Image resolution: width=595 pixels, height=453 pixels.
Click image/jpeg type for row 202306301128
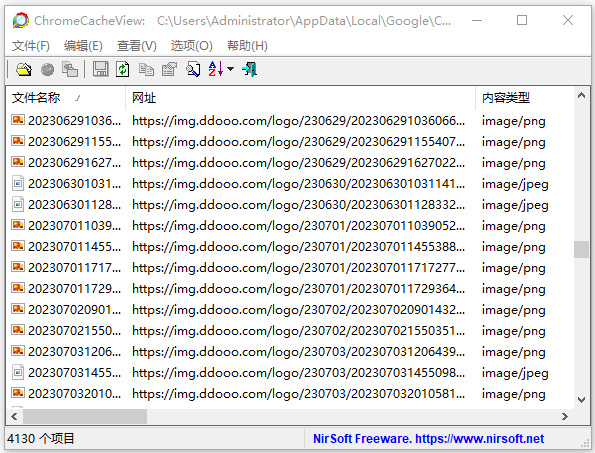tap(515, 205)
